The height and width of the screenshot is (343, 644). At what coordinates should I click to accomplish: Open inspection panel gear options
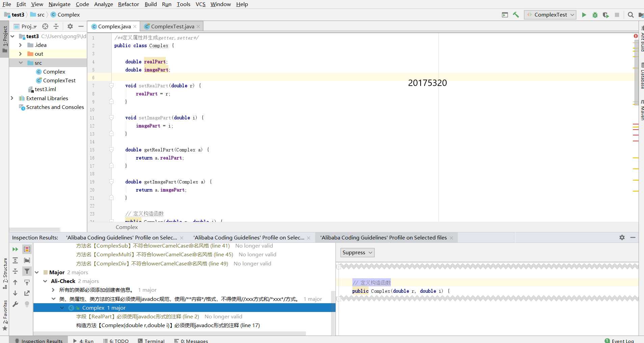pos(622,237)
